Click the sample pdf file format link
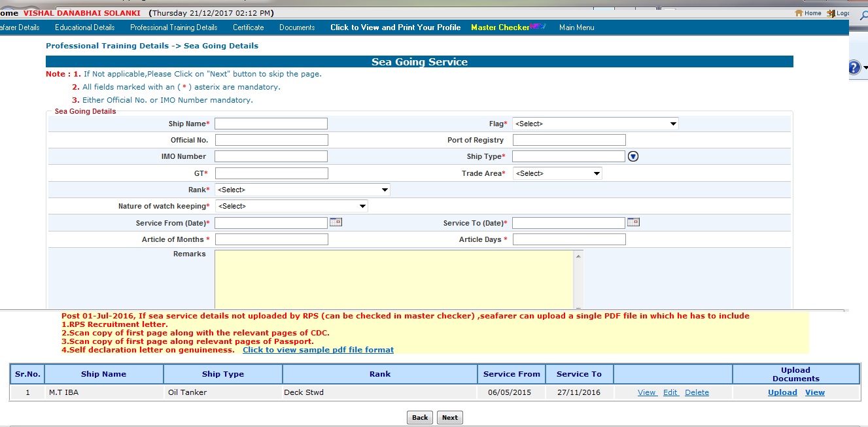 (x=318, y=350)
